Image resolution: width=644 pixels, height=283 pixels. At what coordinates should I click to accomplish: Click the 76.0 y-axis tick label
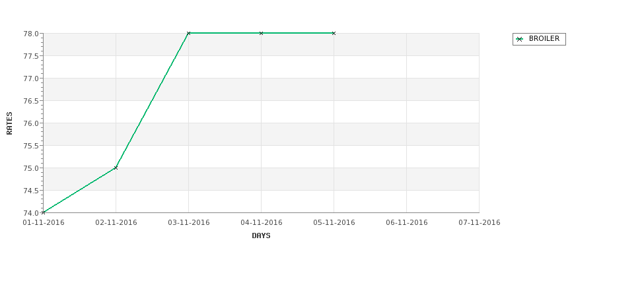pos(31,123)
